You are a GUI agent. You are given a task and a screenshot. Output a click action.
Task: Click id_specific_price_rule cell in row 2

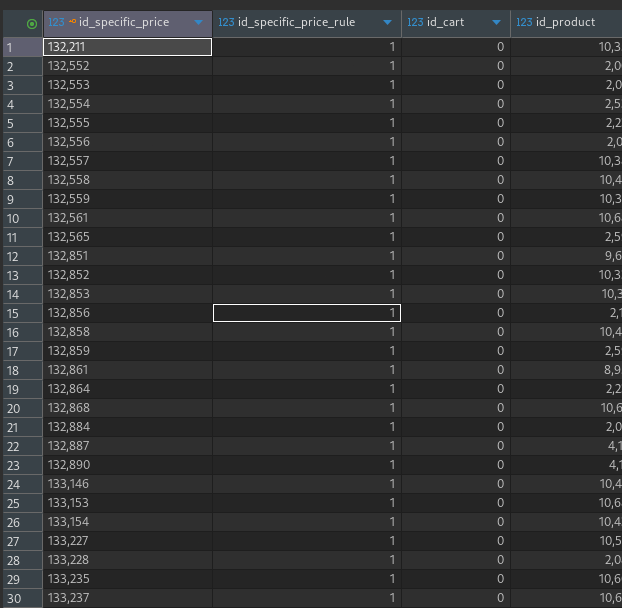click(x=307, y=66)
